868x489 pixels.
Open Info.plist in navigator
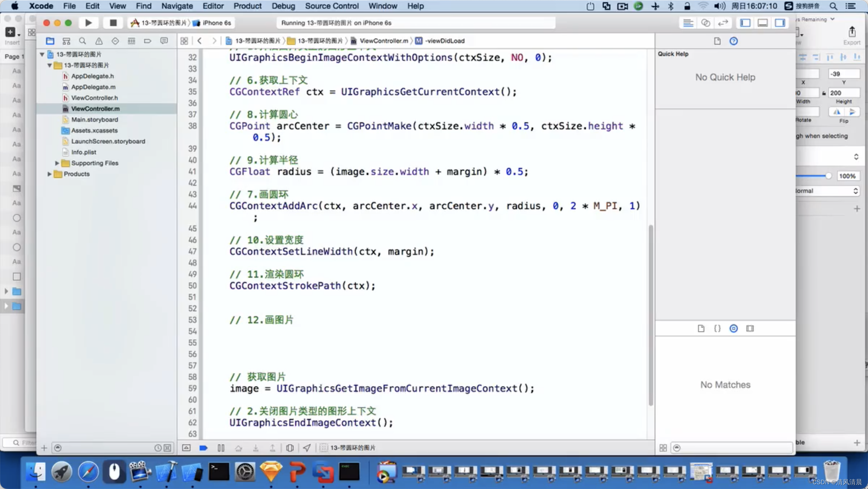(x=84, y=152)
